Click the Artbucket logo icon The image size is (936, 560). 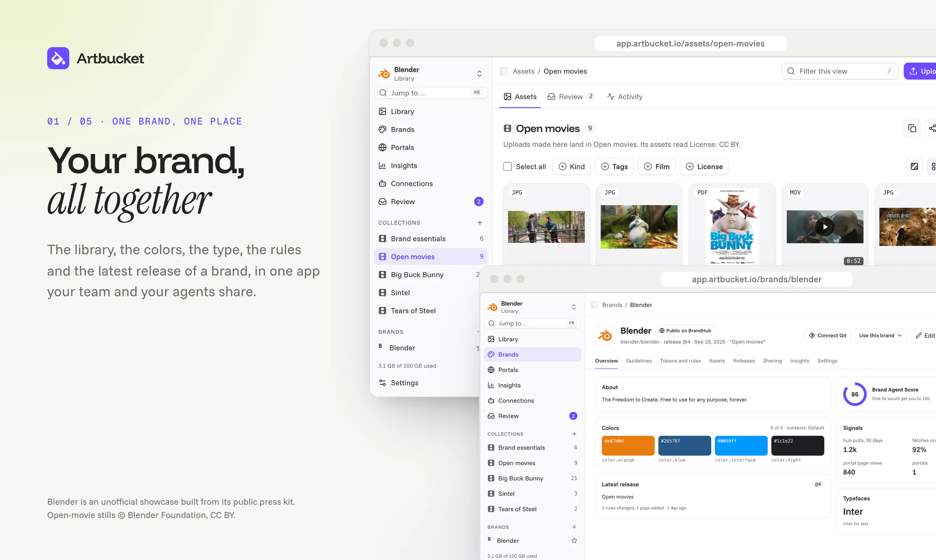pyautogui.click(x=58, y=58)
